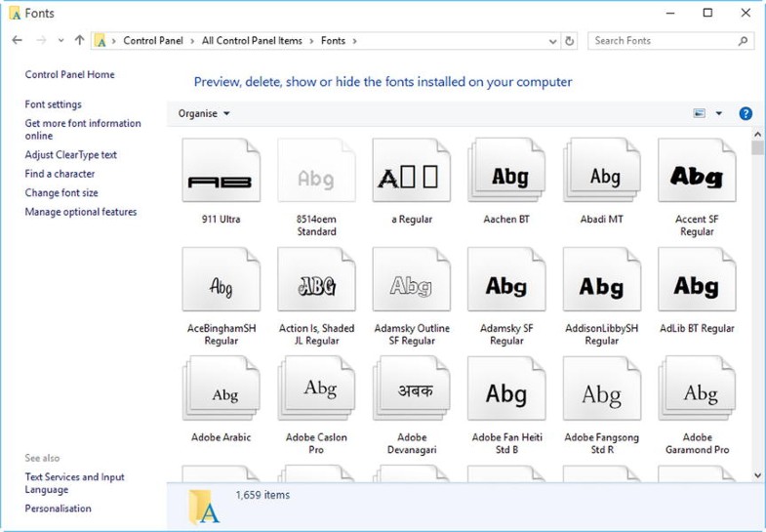This screenshot has width=766, height=532.
Task: Expand chevron before Control Panel breadcrumb
Action: (114, 41)
